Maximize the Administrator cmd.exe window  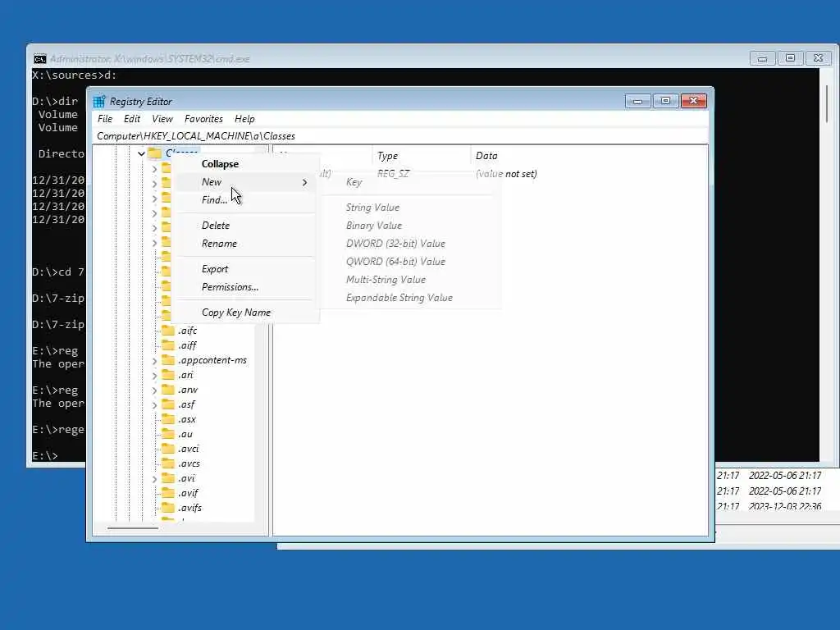[x=790, y=58]
